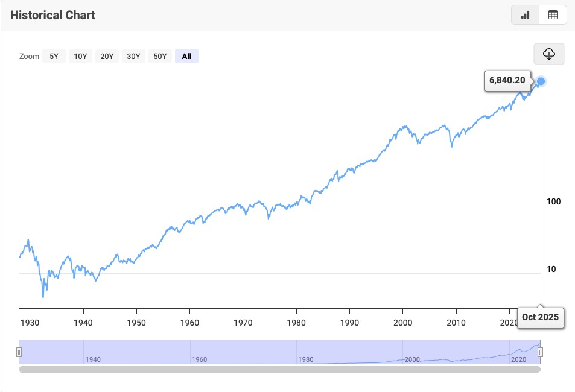The height and width of the screenshot is (392, 575).
Task: Select the 5Y zoom option
Action: point(53,55)
